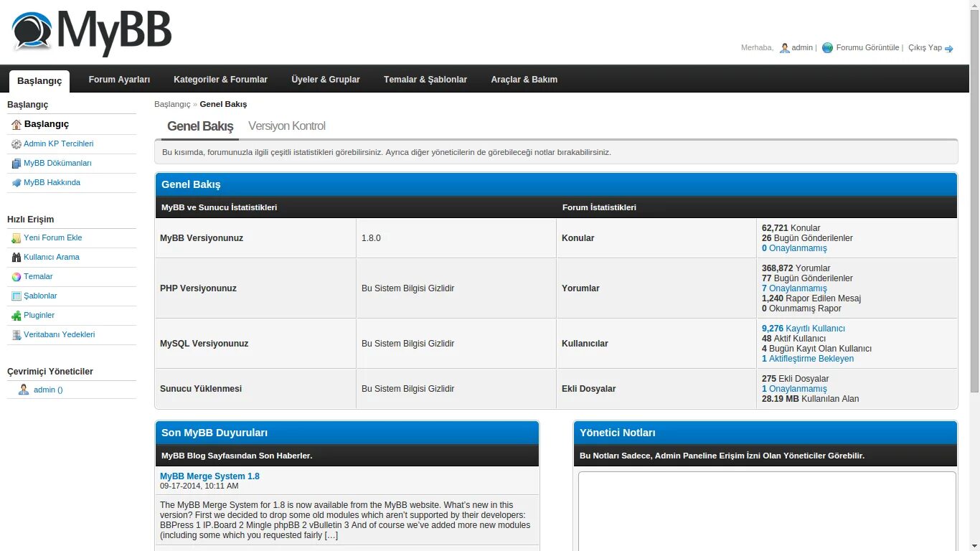Open Kategoriler & Forumlar menu
This screenshot has height=551, width=980.
pos(220,80)
